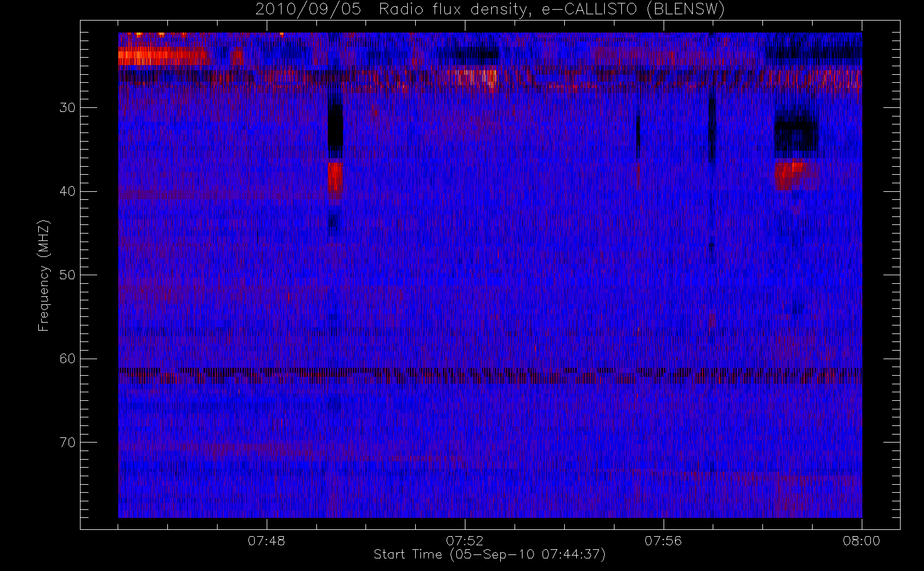Click the 07:56 time tick label
This screenshot has height=571, width=924.
(x=663, y=541)
